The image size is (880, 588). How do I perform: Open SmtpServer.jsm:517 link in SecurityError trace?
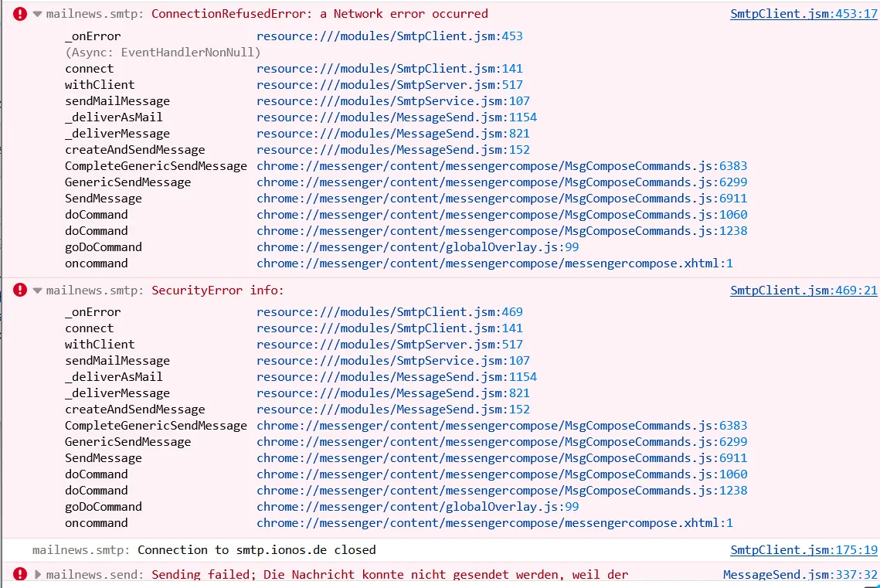point(389,345)
